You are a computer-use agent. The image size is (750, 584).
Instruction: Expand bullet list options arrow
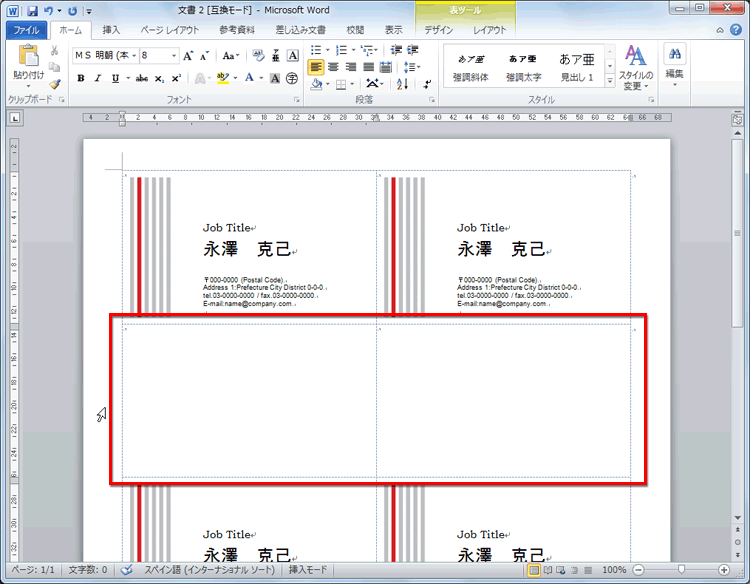point(328,50)
